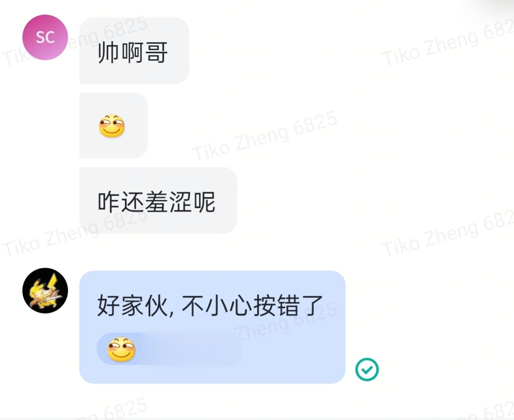
Task: Click the gray emoji-only message bubble
Action: point(113,126)
